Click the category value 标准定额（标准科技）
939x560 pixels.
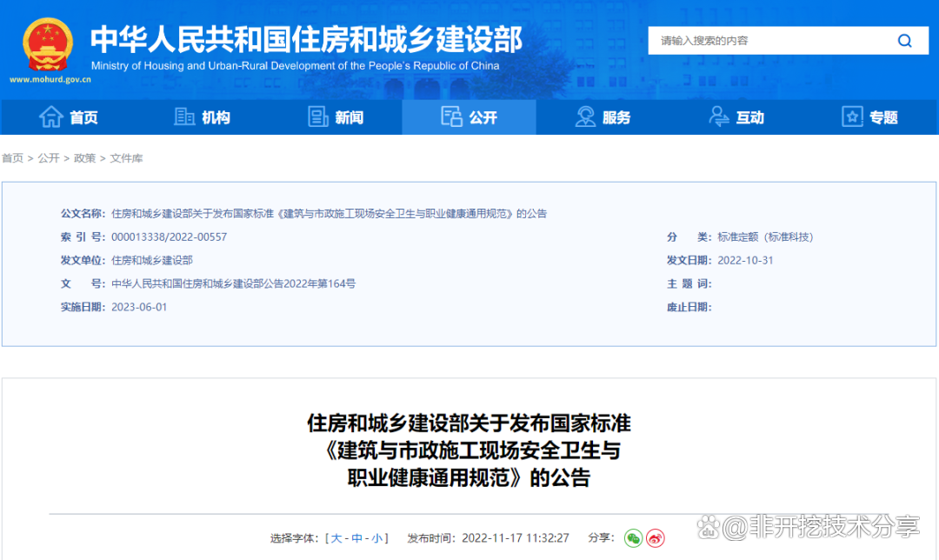[765, 237]
